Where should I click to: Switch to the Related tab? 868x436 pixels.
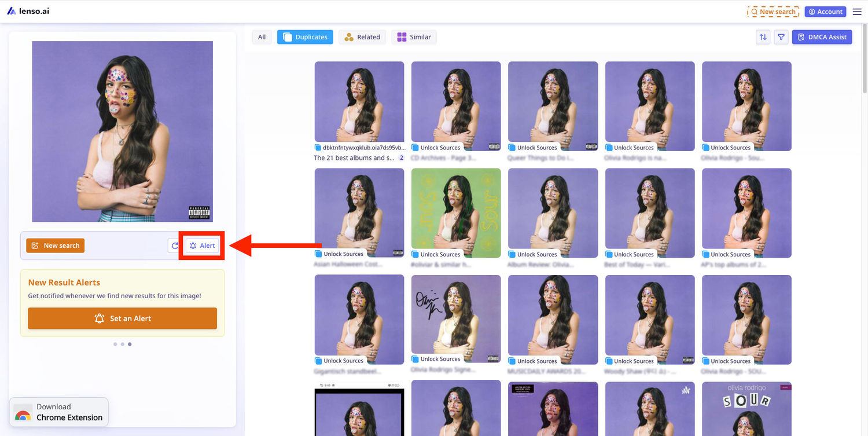[x=362, y=37]
